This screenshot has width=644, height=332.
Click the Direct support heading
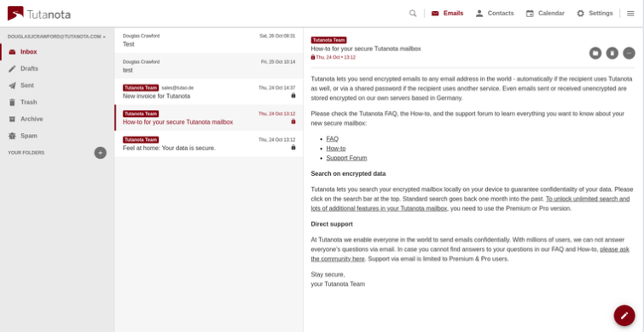pyautogui.click(x=332, y=224)
